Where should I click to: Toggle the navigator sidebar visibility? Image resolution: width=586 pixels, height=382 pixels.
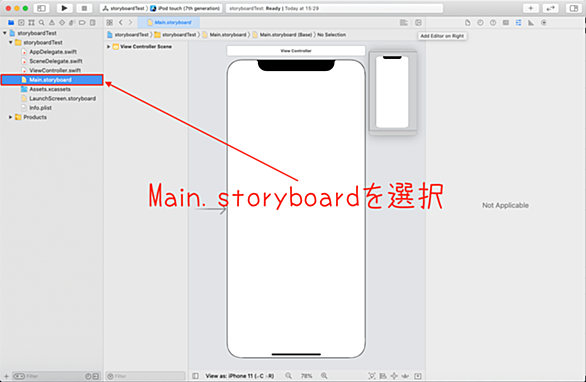[41, 8]
